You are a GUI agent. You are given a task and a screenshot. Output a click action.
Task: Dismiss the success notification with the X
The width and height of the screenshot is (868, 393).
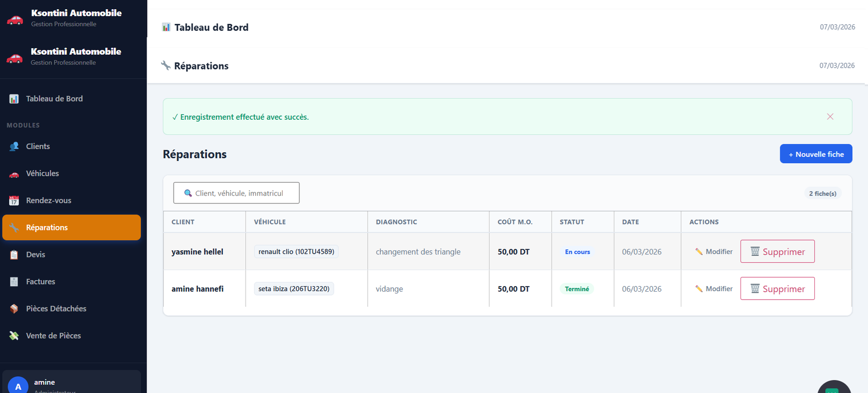(x=829, y=117)
